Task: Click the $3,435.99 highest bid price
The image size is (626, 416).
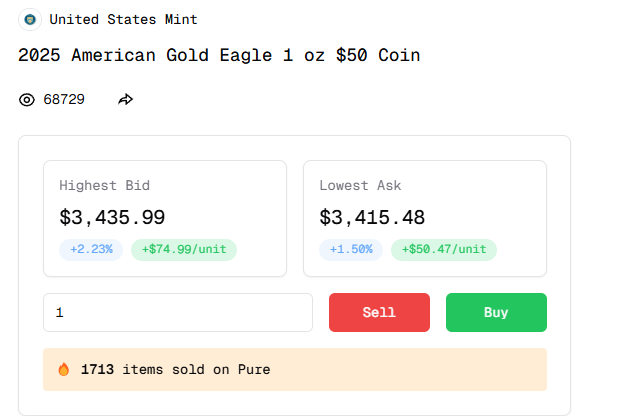Action: tap(112, 217)
